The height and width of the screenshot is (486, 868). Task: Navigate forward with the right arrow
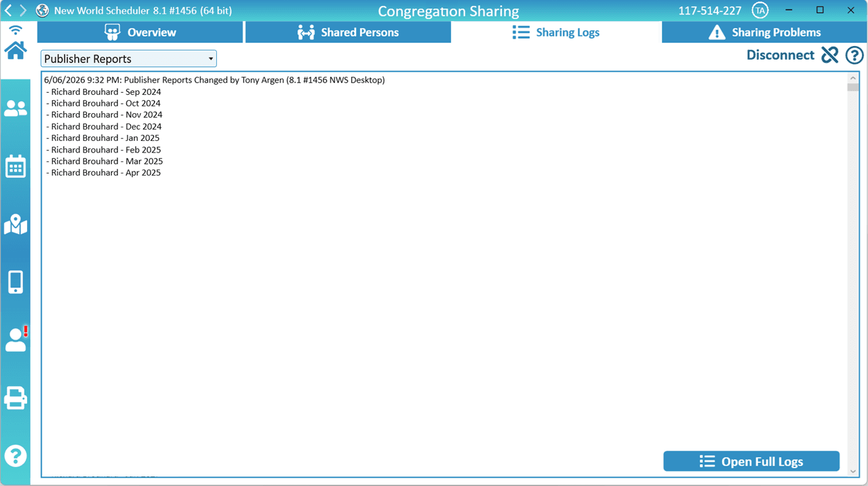pyautogui.click(x=23, y=11)
